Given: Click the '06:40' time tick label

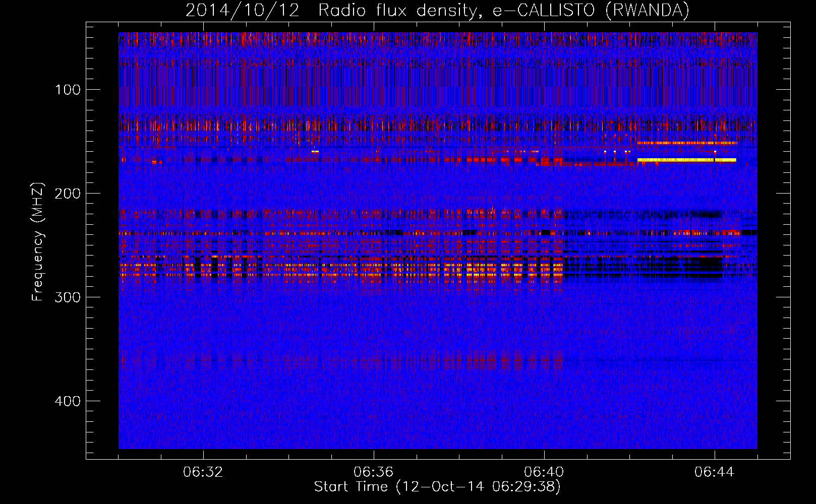Looking at the screenshot, I should pos(544,472).
